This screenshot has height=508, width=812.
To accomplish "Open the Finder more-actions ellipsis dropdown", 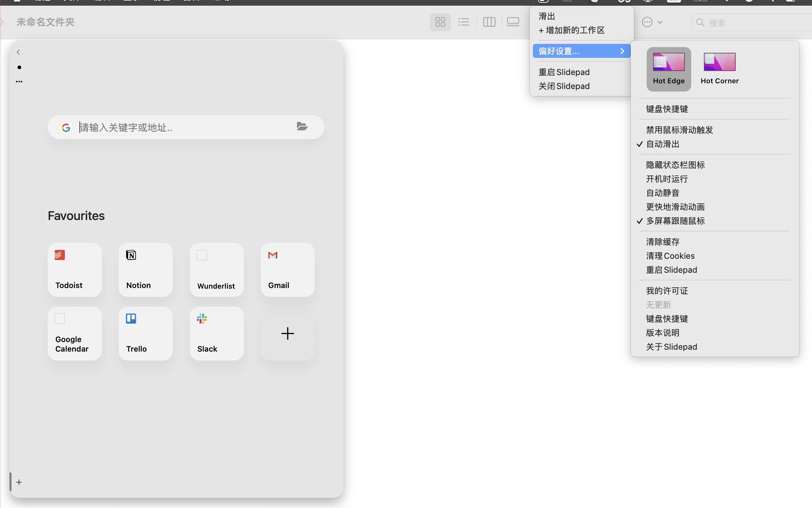I will click(x=652, y=22).
